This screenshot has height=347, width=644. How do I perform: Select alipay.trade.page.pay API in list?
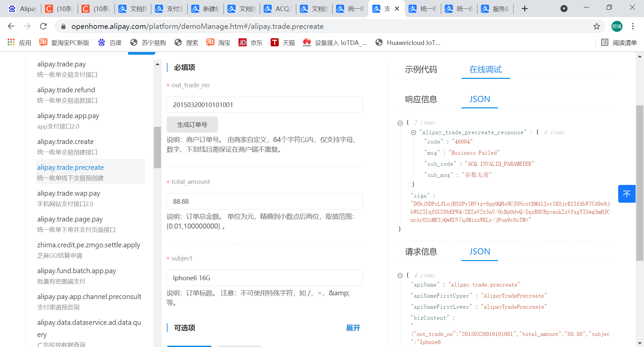click(91, 224)
